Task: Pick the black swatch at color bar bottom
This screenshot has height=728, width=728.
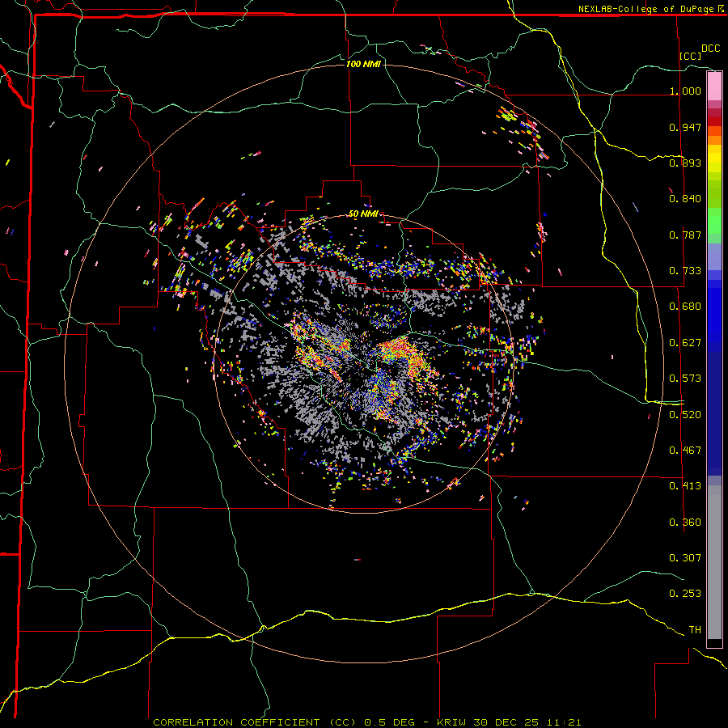Action: pos(714,643)
